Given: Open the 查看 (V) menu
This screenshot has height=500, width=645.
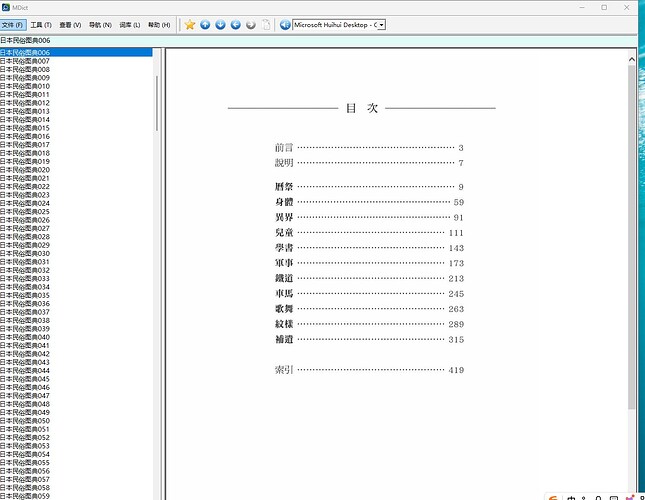Looking at the screenshot, I should (70, 25).
